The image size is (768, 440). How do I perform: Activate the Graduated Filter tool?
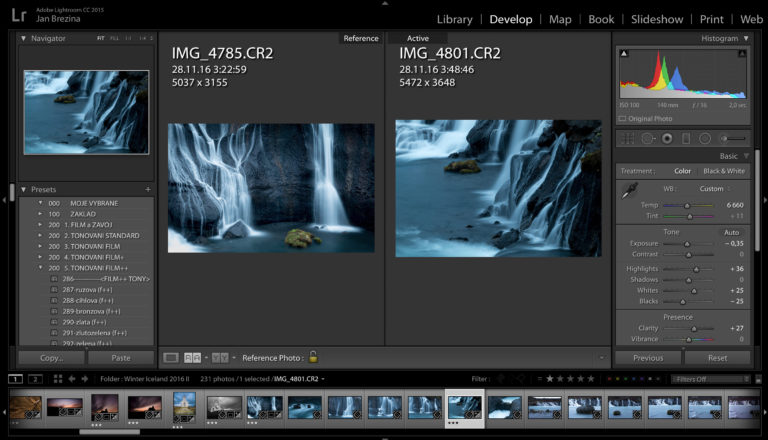[686, 138]
